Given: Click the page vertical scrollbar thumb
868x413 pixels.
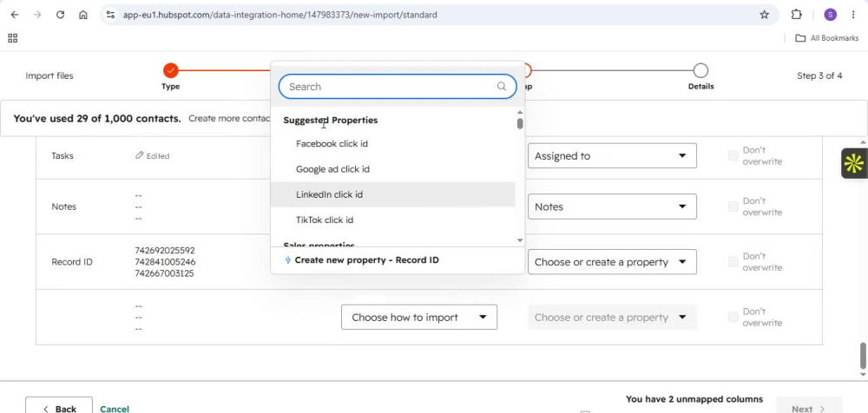Looking at the screenshot, I should coord(863,356).
